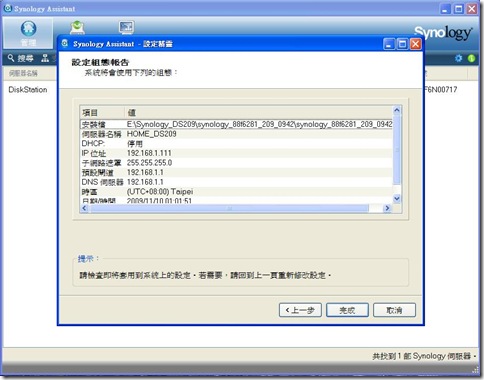Viewport: 484px width, 380px height.
Task: Click the serial number ending F6N00717
Action: pyautogui.click(x=440, y=89)
